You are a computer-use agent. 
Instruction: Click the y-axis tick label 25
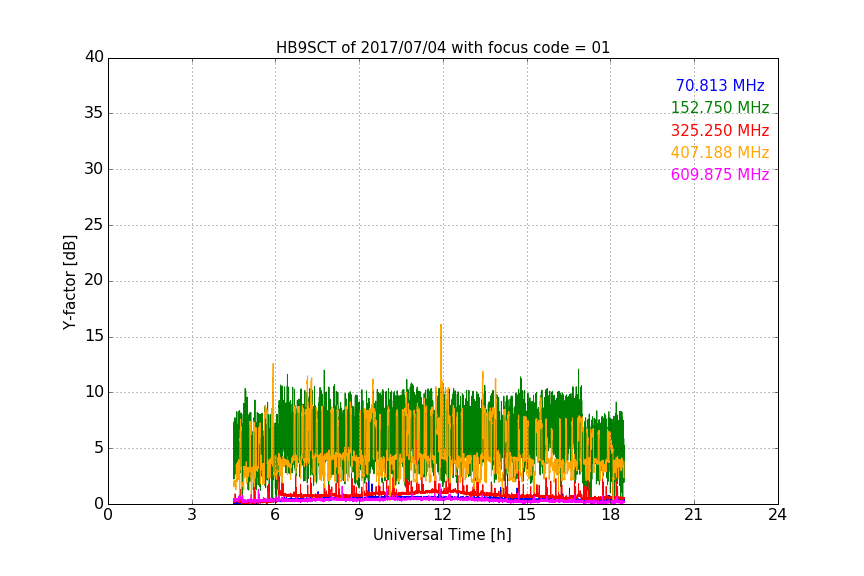pos(94,225)
